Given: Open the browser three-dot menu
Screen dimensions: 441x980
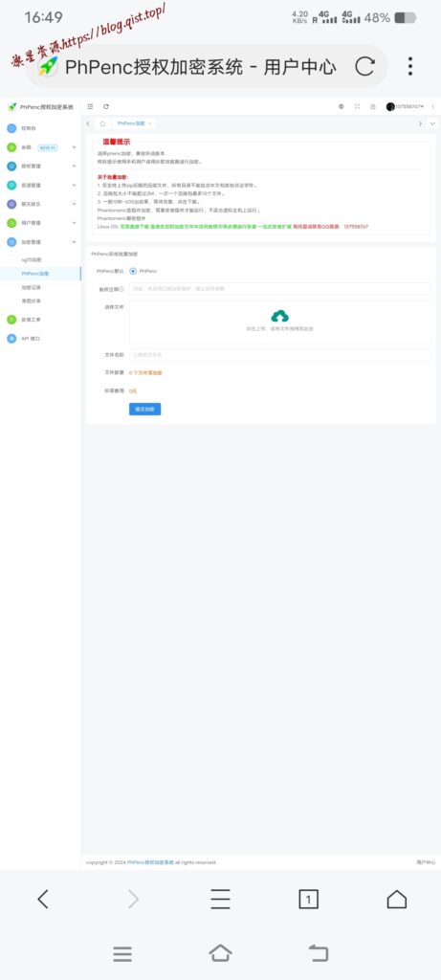Looking at the screenshot, I should click(x=410, y=66).
